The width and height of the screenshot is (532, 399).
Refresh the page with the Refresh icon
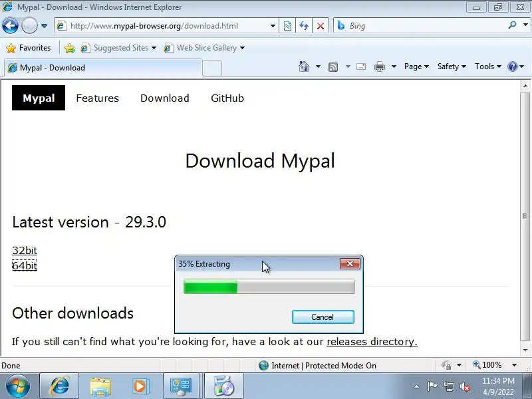coord(304,26)
